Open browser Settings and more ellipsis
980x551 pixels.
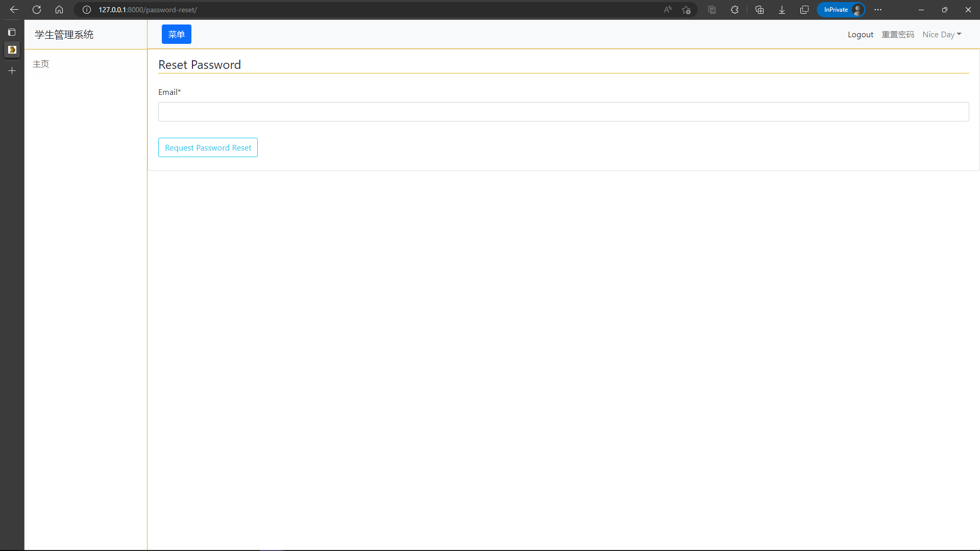[878, 10]
